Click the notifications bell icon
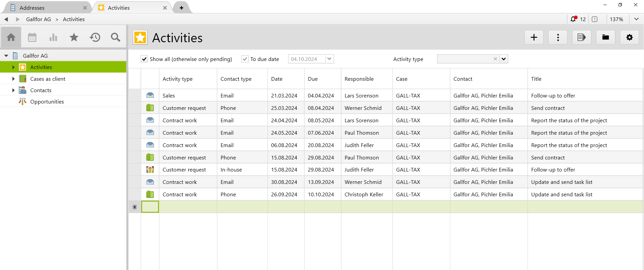Image resolution: width=644 pixels, height=270 pixels. (x=573, y=19)
